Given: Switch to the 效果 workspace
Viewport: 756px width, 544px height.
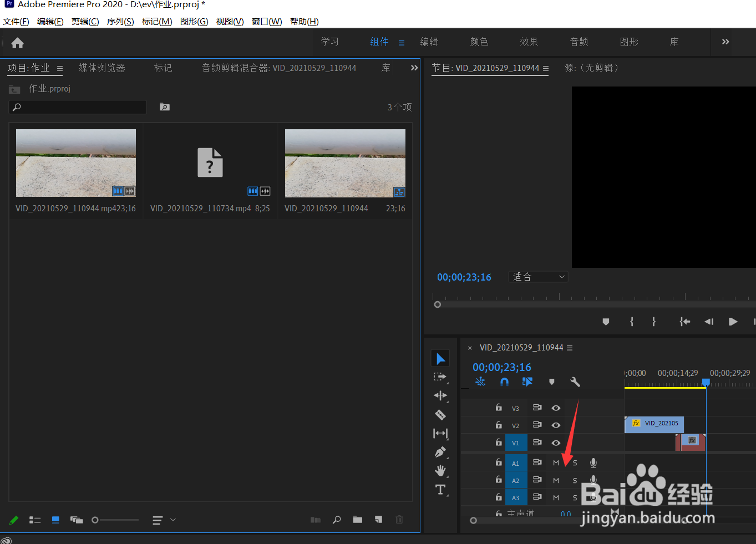Looking at the screenshot, I should 529,42.
